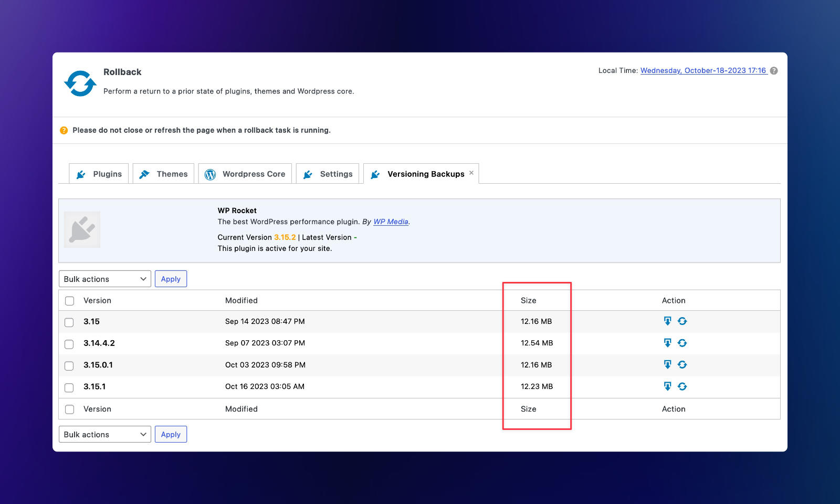Check the checkbox for version 3.14.4.2
The width and height of the screenshot is (840, 504).
(69, 344)
